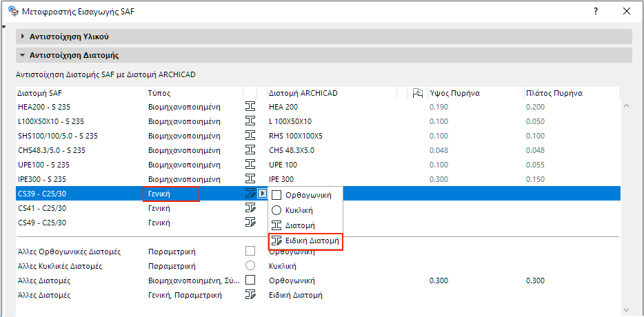Click rectangle icon in Βιομηχανοποιημένη, Σύ... row
The width and height of the screenshot is (644, 317).
click(x=250, y=280)
